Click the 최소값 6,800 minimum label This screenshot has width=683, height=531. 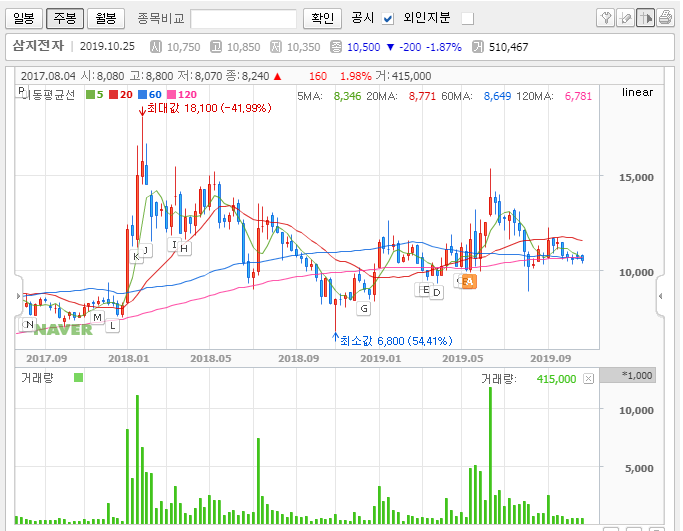click(x=396, y=341)
